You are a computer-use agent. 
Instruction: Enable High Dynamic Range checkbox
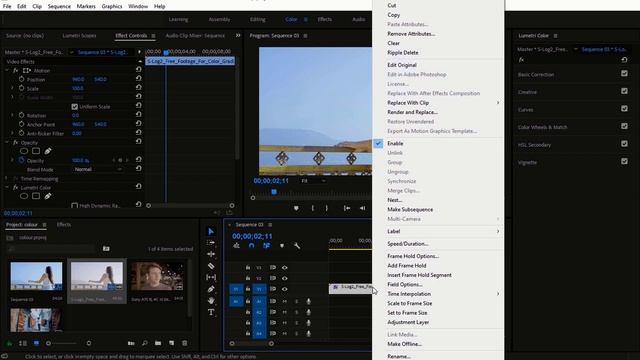(74, 206)
